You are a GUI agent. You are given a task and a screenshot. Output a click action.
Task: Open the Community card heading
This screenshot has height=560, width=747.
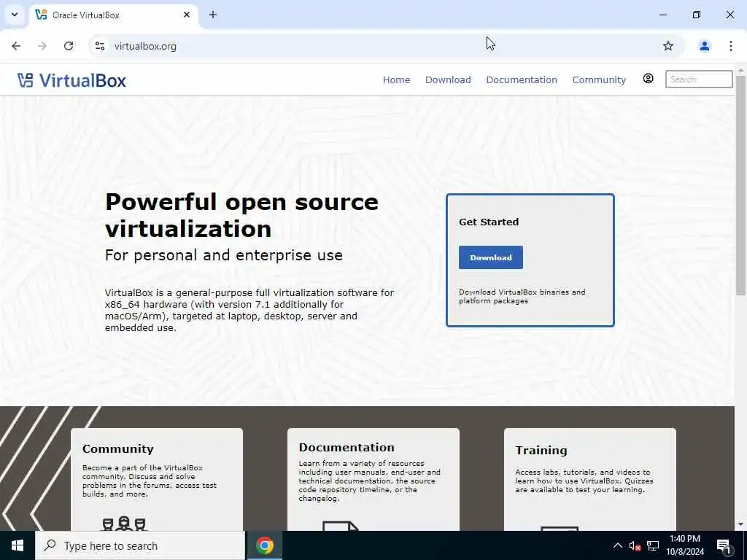pyautogui.click(x=118, y=448)
